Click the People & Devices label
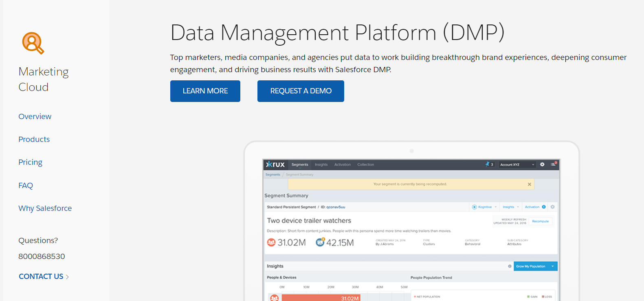Screen dimensions: 644x301 tap(281, 278)
